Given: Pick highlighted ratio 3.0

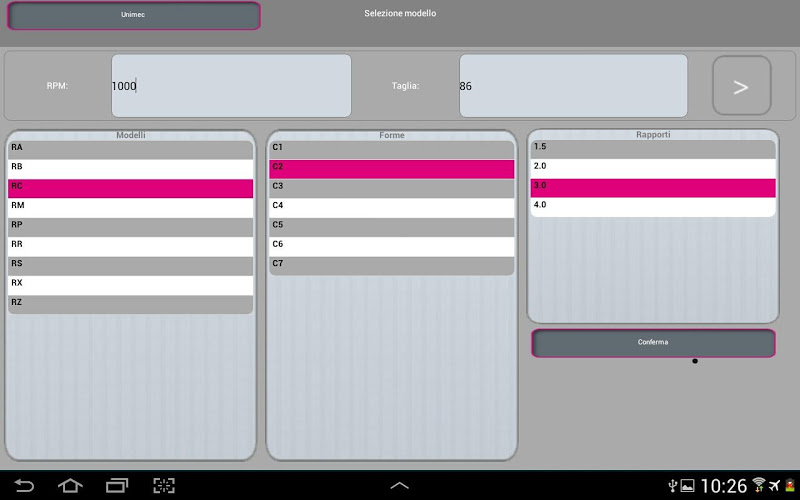Looking at the screenshot, I should (x=653, y=188).
